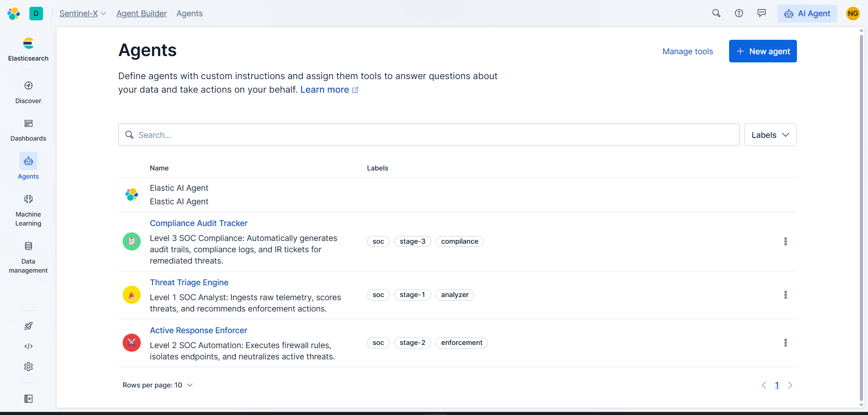
Task: Collapse the side navigation panel
Action: coord(29,399)
